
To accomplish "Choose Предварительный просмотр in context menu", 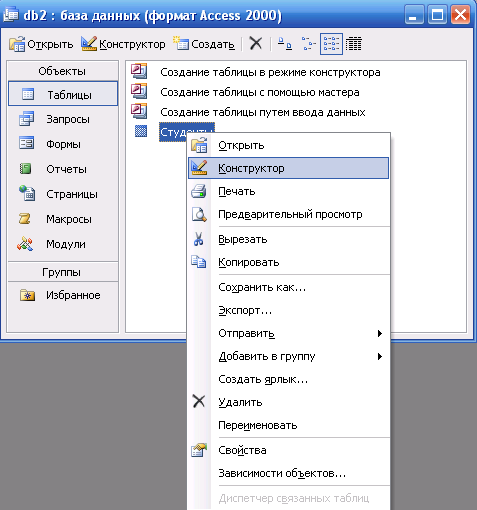I will pos(289,214).
